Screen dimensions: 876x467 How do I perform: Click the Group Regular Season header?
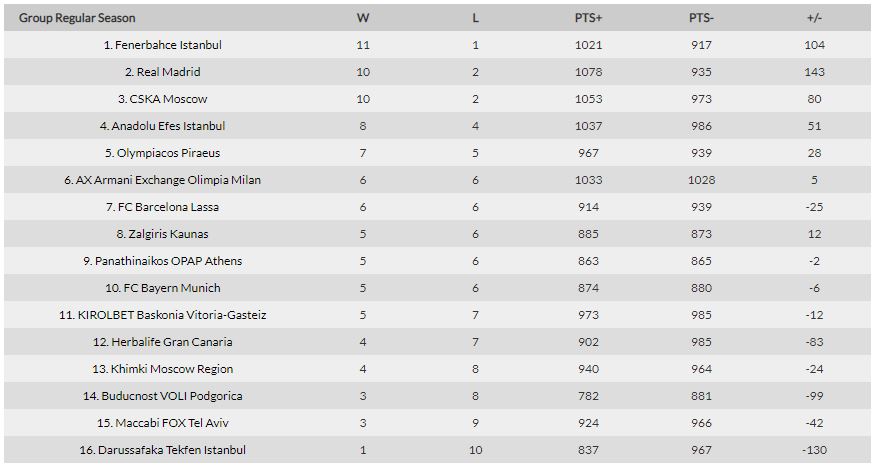coord(77,18)
